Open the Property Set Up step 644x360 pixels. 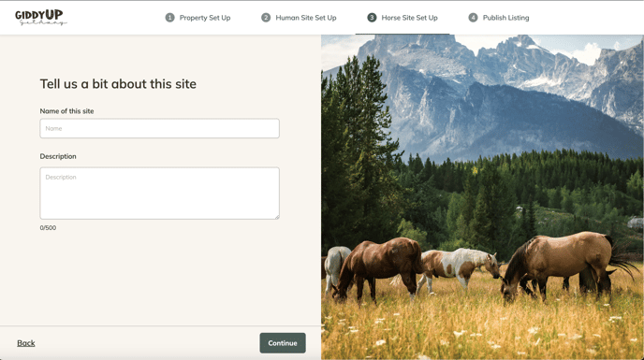205,18
